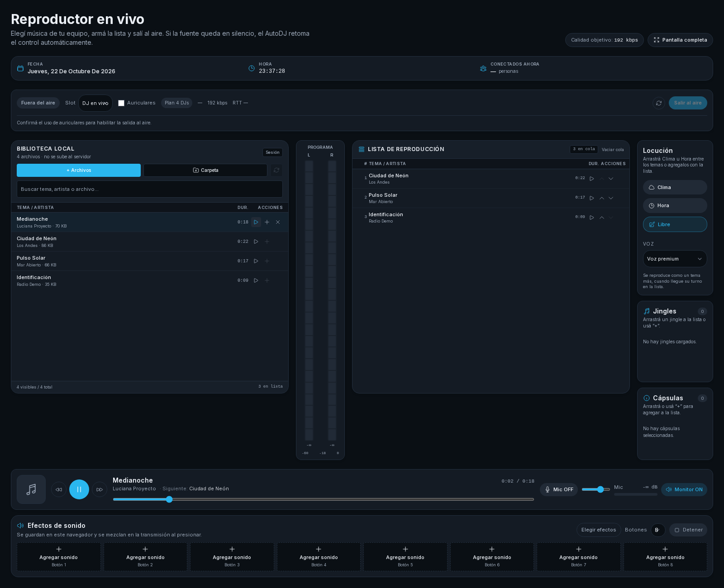724x588 pixels.
Task: Click Detener sound effects button
Action: pyautogui.click(x=688, y=530)
